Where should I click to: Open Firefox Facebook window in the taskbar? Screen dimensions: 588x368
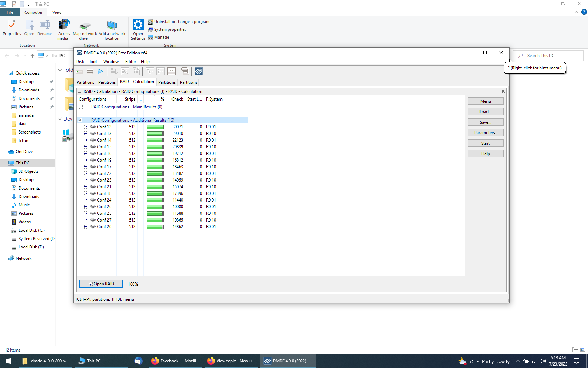(175, 361)
